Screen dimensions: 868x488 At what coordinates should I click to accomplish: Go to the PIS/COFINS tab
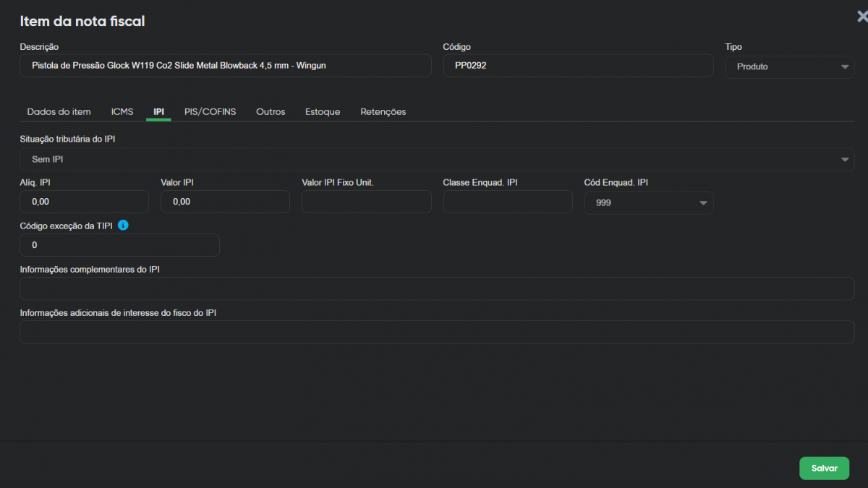pyautogui.click(x=210, y=112)
